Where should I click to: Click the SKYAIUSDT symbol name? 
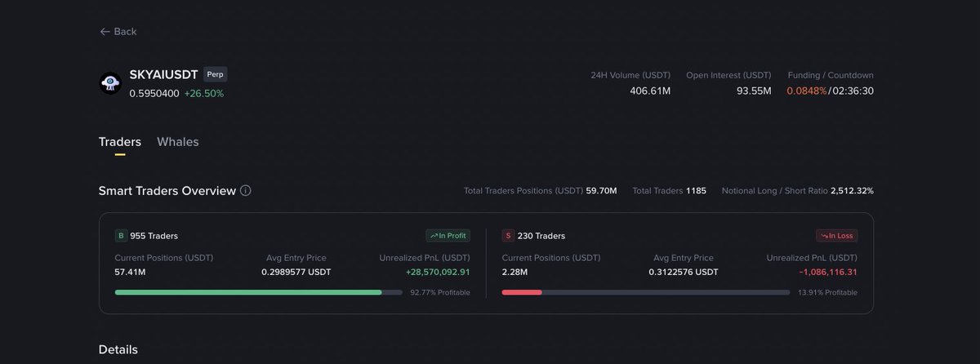(163, 74)
